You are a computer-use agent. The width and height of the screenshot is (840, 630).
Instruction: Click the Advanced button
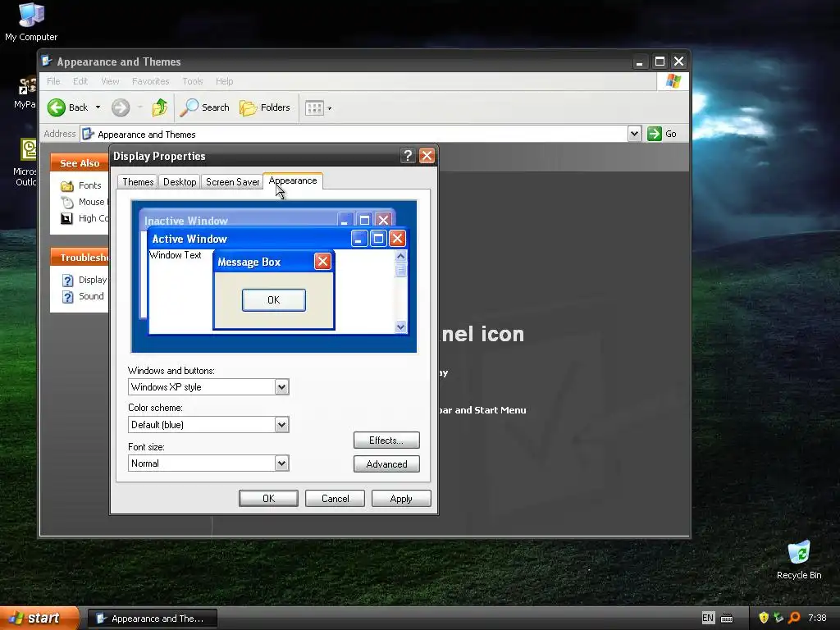(386, 464)
